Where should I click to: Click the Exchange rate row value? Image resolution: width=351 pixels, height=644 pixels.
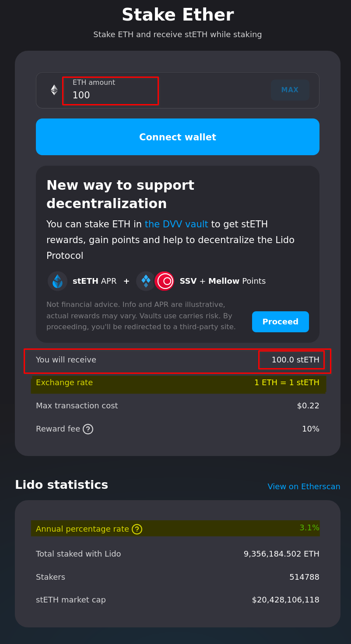[287, 383]
